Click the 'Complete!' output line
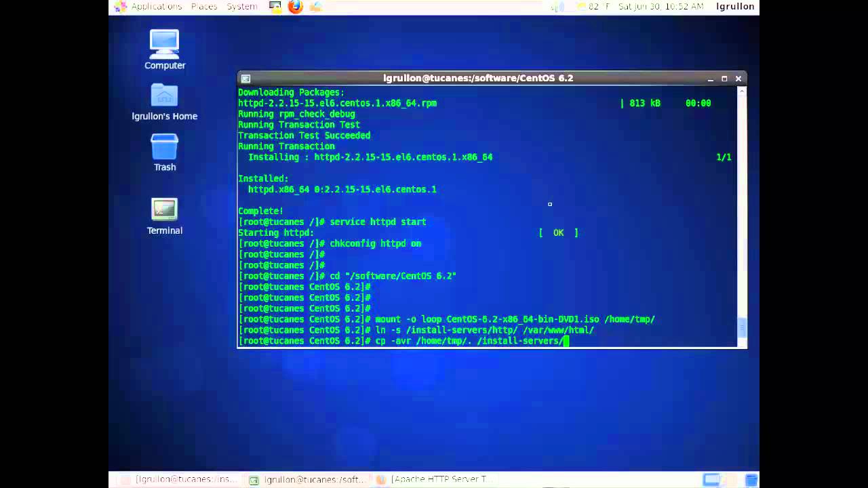The width and height of the screenshot is (868, 488). click(x=261, y=211)
